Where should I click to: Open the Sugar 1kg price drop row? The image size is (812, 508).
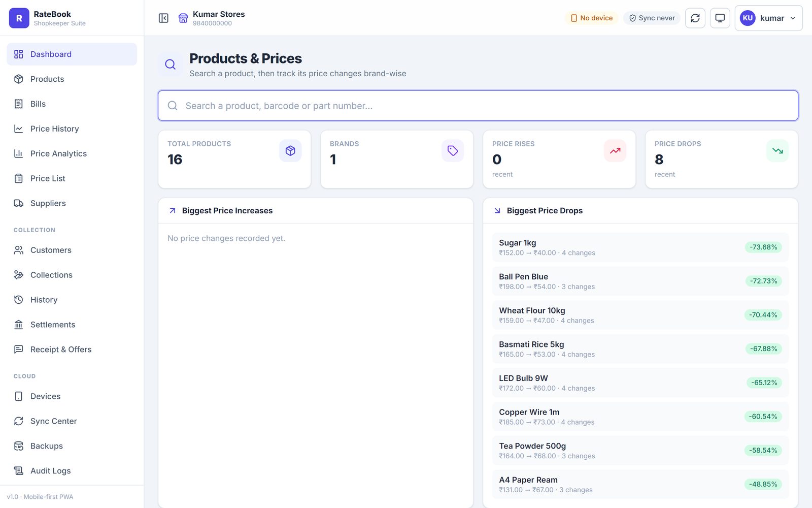coord(640,247)
